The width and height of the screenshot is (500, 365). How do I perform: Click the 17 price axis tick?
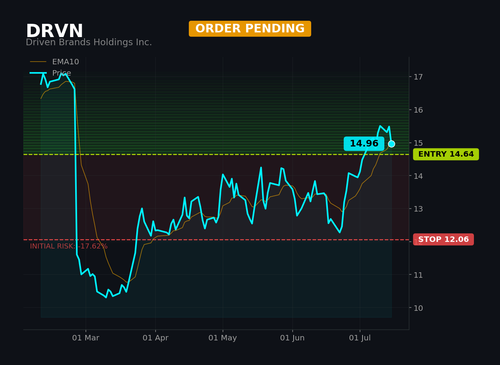(418, 77)
